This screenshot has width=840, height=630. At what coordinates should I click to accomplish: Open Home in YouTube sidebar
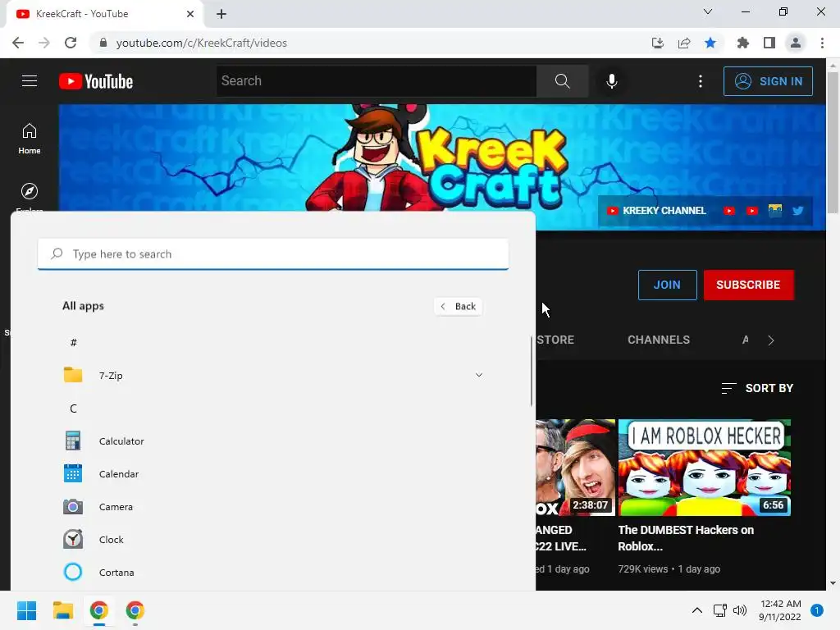[30, 138]
